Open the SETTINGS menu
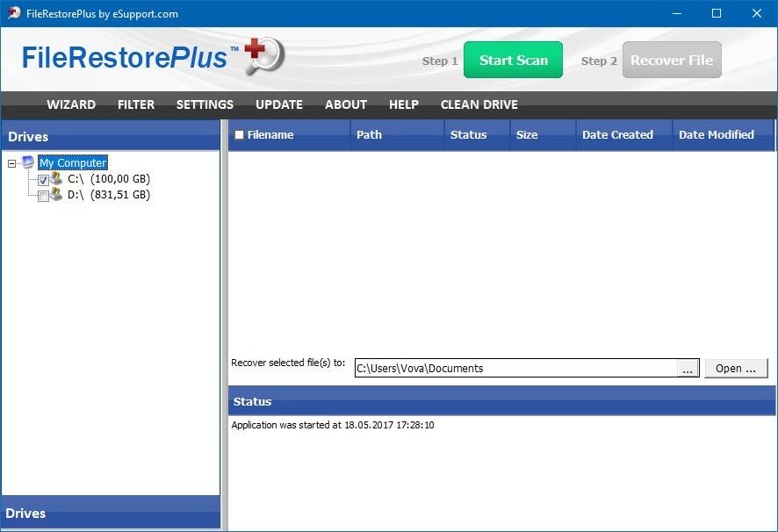 click(205, 104)
